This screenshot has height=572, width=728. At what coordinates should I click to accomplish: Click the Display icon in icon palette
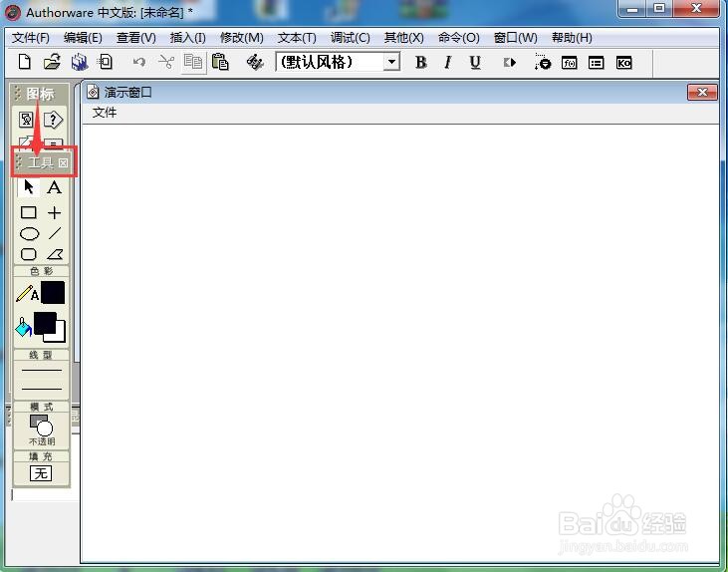[26, 120]
